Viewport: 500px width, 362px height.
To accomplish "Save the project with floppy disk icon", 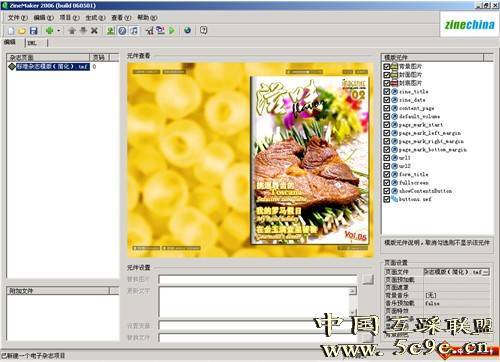I will [33, 31].
